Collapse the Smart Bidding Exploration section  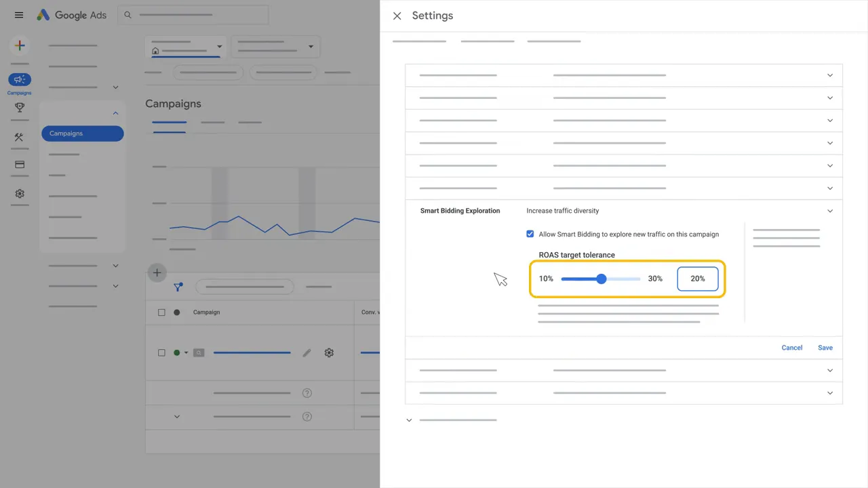(829, 211)
